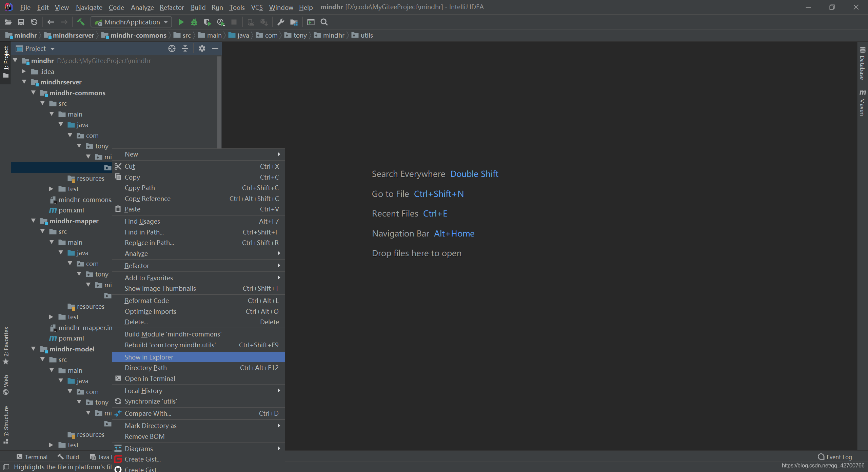Open Mark Directory as submenu
This screenshot has width=868, height=472.
(198, 426)
